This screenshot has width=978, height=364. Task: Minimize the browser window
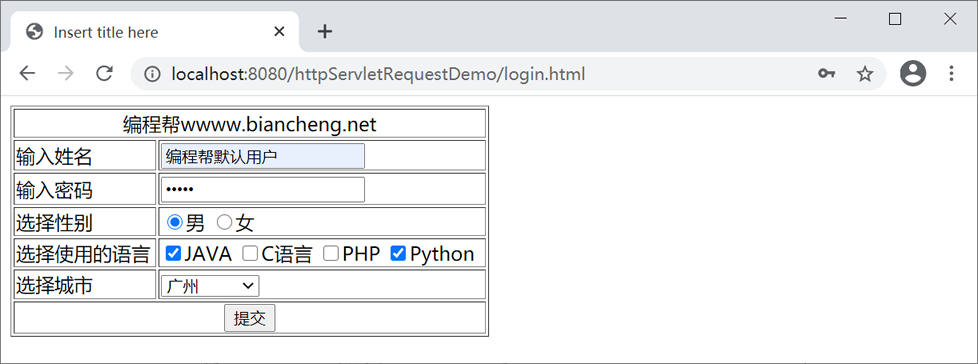coord(840,19)
